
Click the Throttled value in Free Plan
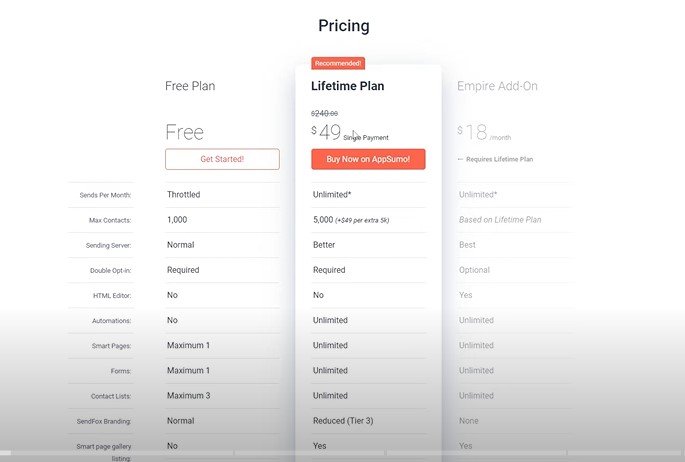tap(183, 195)
